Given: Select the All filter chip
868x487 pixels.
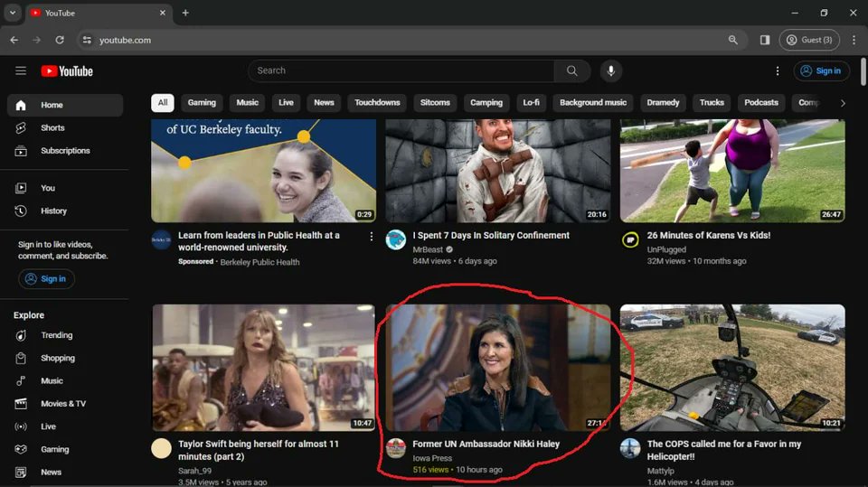Looking at the screenshot, I should (x=163, y=102).
